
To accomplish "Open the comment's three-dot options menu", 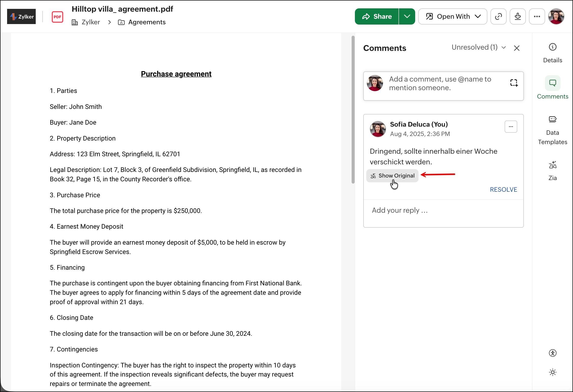I will click(x=511, y=126).
